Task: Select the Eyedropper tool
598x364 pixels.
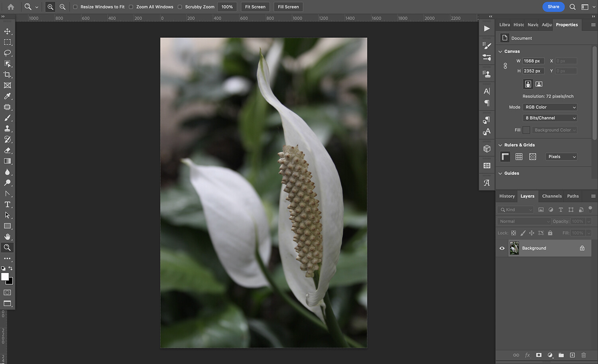Action: click(x=7, y=96)
